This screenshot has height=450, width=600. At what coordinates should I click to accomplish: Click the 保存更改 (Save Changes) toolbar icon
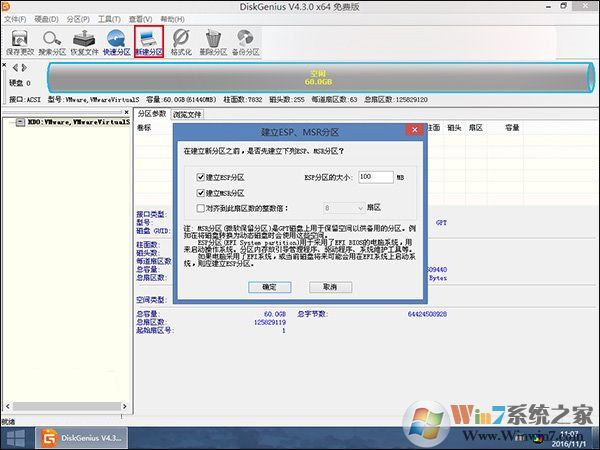pos(18,41)
